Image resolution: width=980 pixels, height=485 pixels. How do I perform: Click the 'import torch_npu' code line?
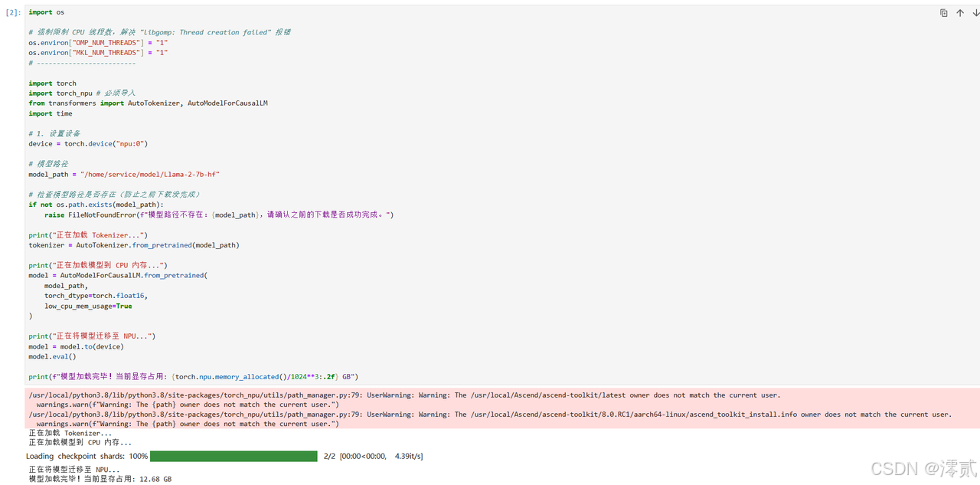coord(82,93)
